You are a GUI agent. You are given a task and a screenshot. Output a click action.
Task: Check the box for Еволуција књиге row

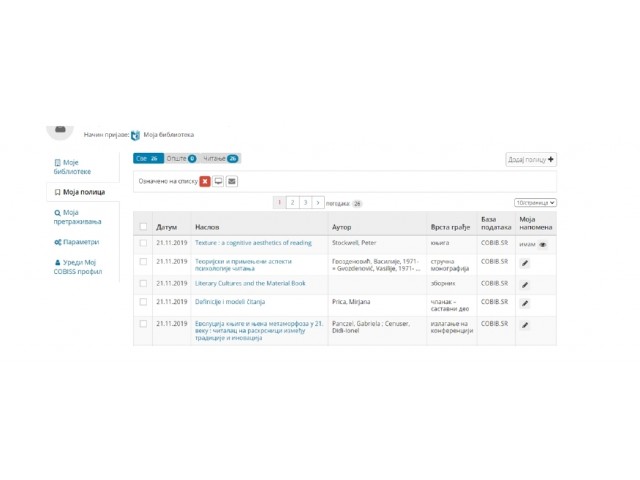pyautogui.click(x=143, y=324)
